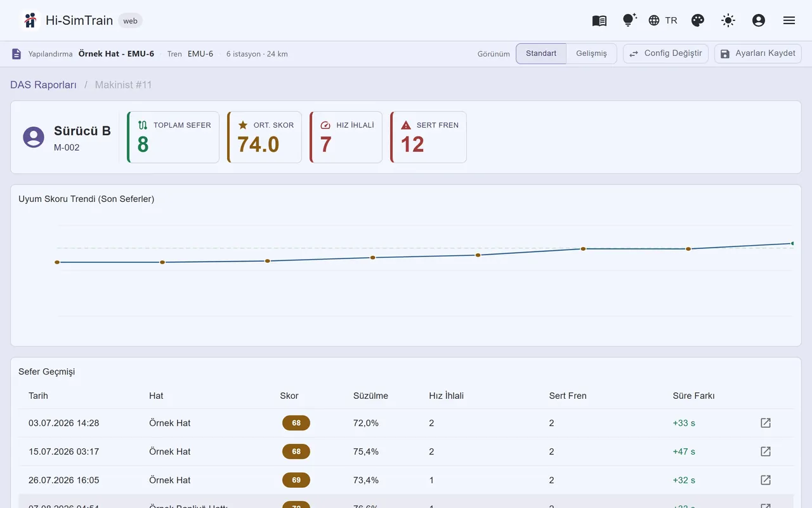
Task: Click the Makinist #11 breadcrumb text
Action: point(124,84)
